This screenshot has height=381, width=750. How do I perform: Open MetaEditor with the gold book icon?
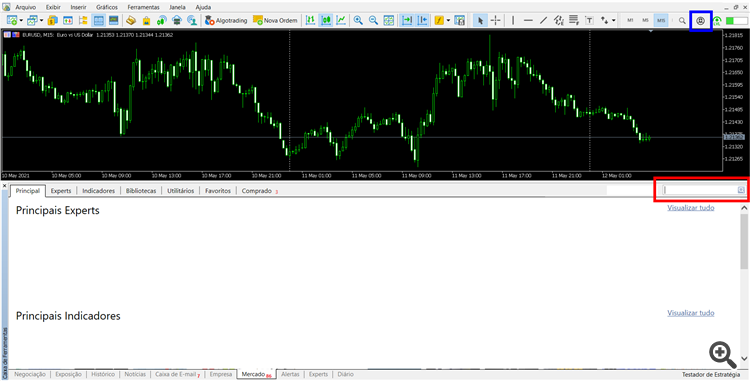tap(130, 21)
